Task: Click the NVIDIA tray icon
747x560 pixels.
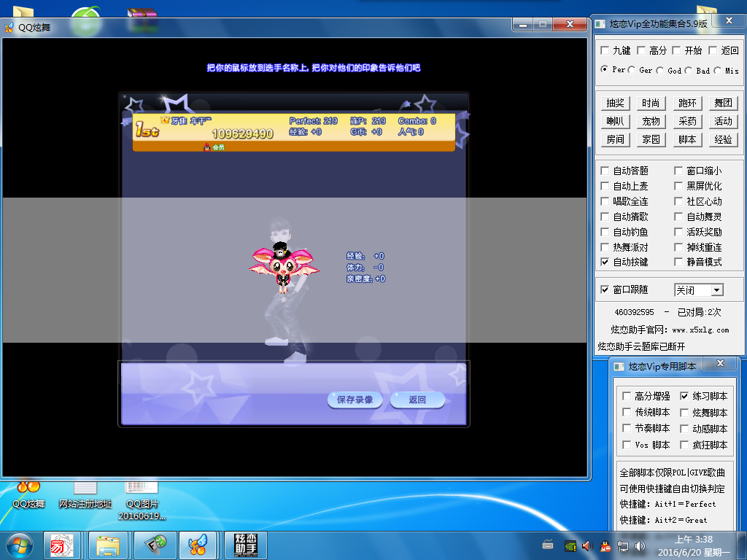Action: pyautogui.click(x=570, y=545)
